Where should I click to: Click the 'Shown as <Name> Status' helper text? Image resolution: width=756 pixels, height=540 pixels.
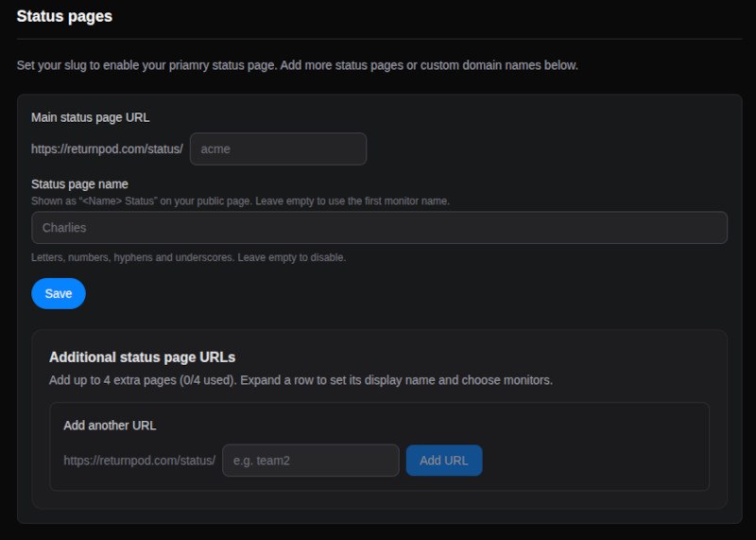(x=240, y=200)
